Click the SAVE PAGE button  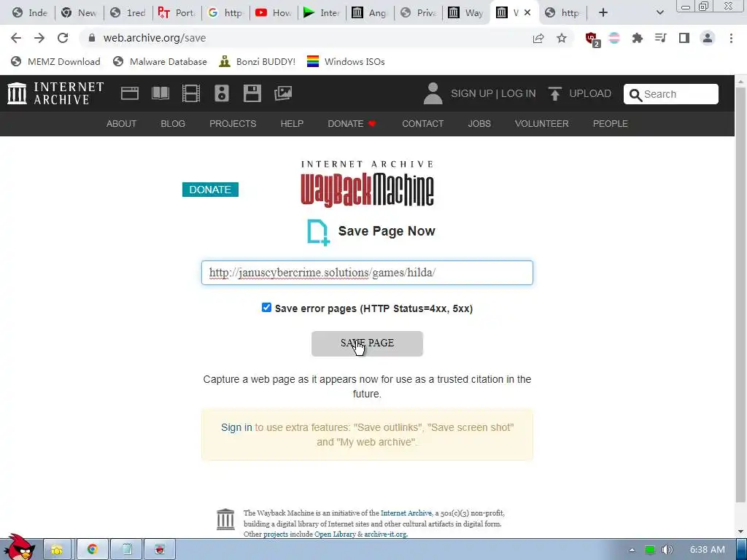coord(368,343)
